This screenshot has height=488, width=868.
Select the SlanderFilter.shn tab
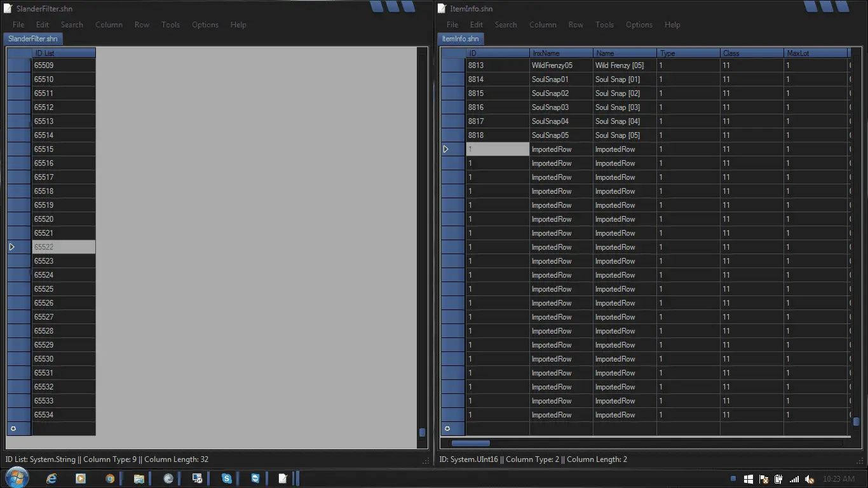click(x=33, y=39)
